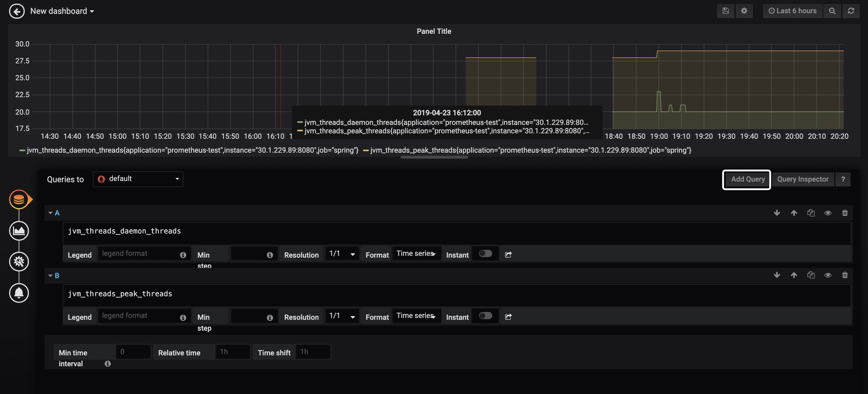
Task: Open dashboard settings gear
Action: tap(745, 11)
